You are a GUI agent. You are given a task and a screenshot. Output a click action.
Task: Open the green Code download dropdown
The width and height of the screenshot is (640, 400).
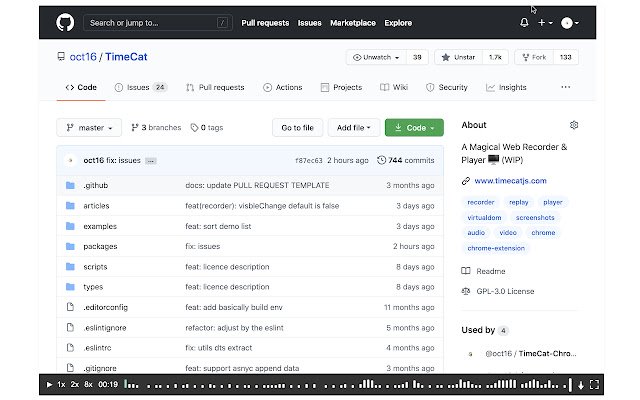click(414, 128)
